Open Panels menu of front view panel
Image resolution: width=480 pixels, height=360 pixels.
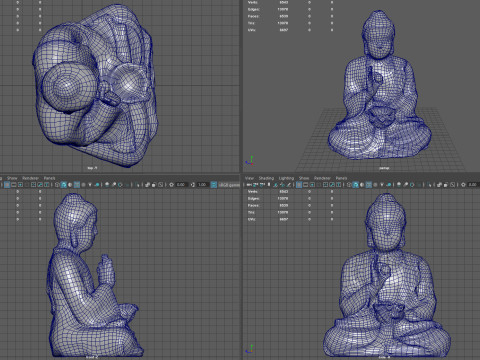point(341,178)
